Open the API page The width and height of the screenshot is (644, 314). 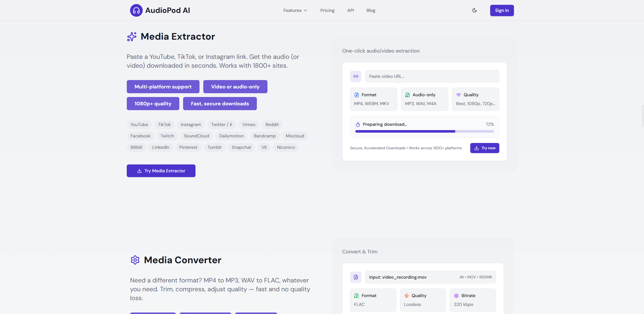351,10
